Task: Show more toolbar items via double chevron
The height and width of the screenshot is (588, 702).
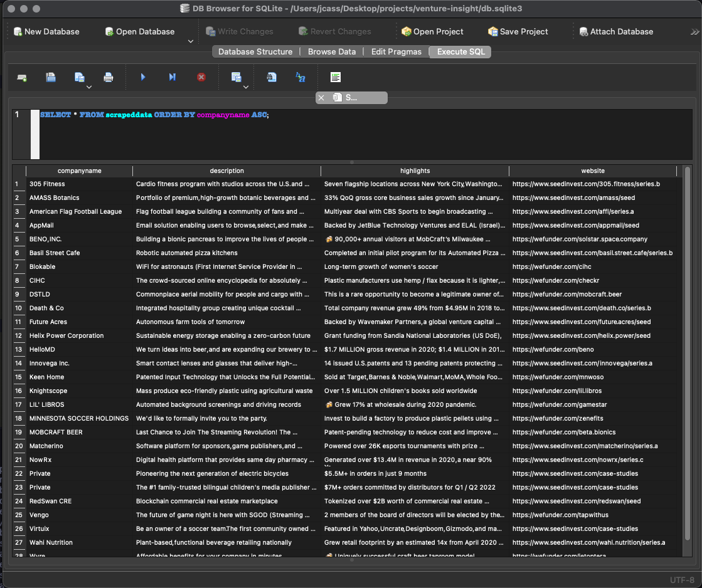Action: tap(694, 32)
